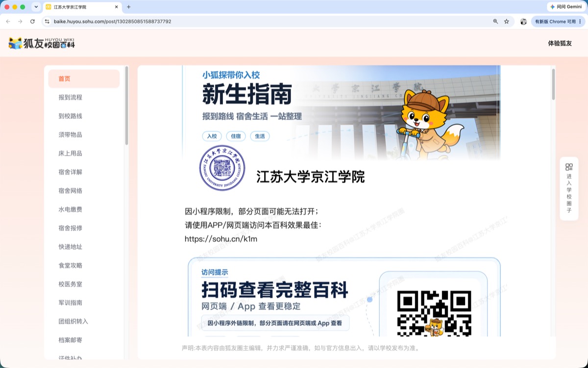Open a new tab with plus button
The width and height of the screenshot is (588, 368).
pos(129,7)
